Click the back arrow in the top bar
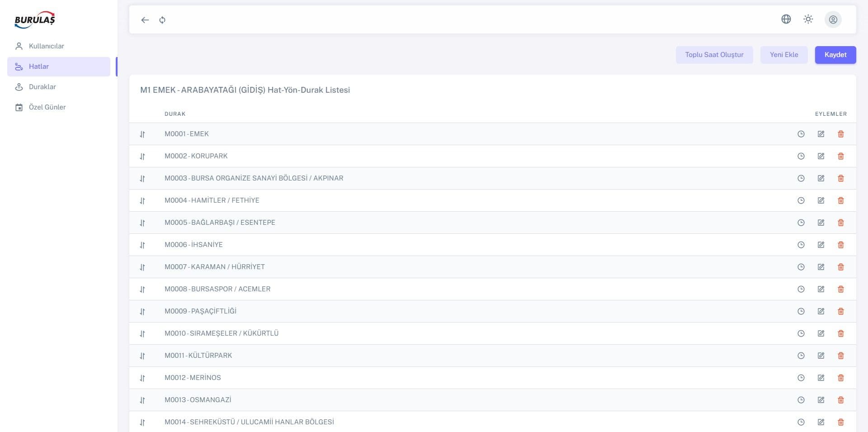 144,20
